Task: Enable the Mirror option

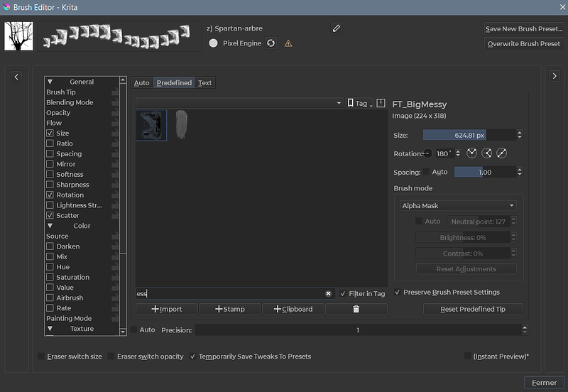Action: (x=50, y=164)
